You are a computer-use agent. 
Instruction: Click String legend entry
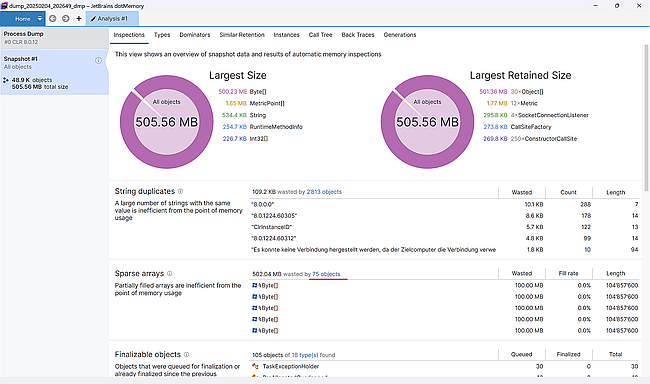tap(258, 115)
